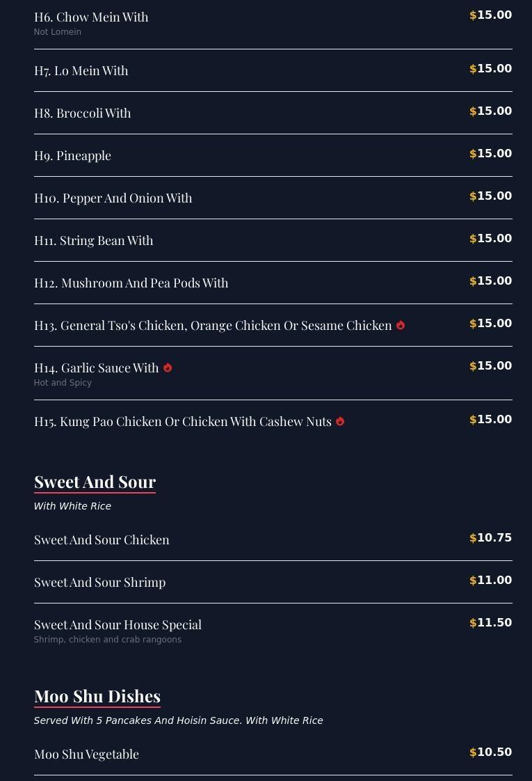
Task: Click the flame icon next to Garlic Sauce With
Action: (x=168, y=368)
